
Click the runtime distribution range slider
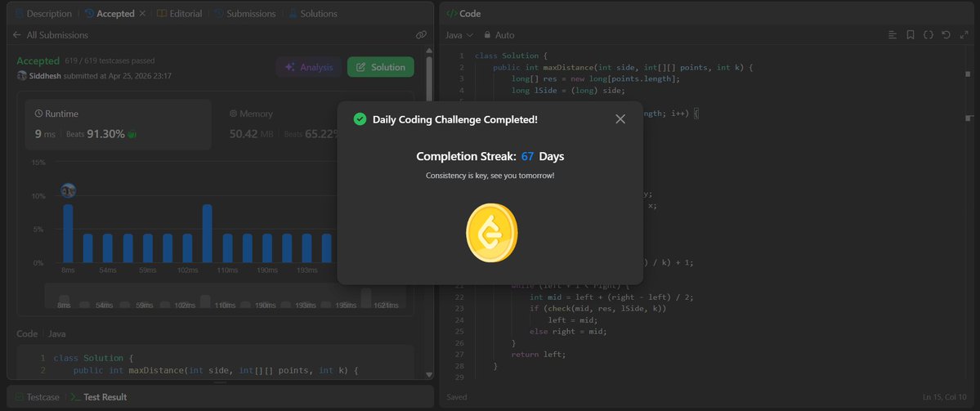(x=225, y=296)
